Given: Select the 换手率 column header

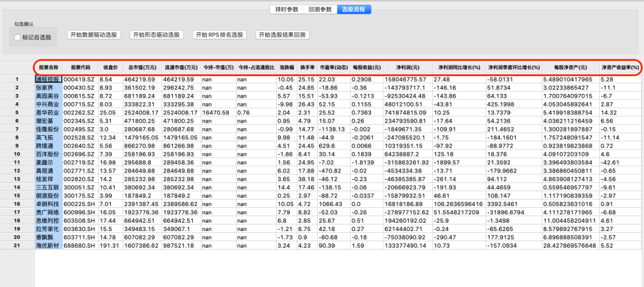Looking at the screenshot, I should (306, 68).
